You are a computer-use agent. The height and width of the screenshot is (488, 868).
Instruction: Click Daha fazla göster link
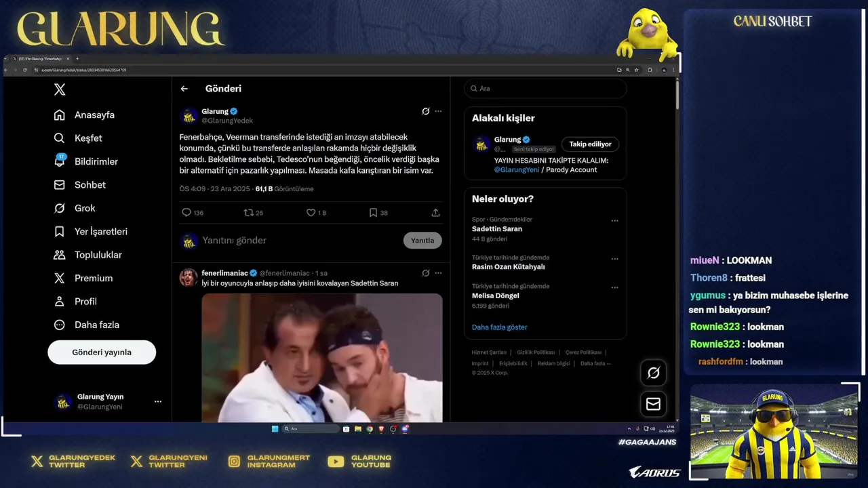coord(500,327)
